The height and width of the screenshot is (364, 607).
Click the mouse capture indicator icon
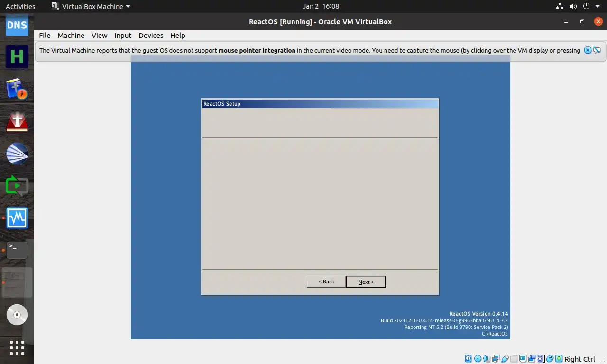click(550, 359)
